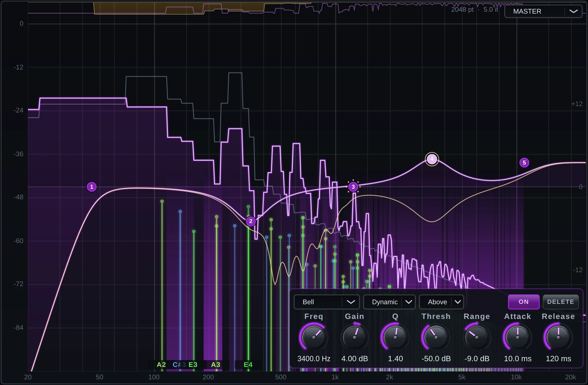
Task: Click the 20k frequency axis label
Action: (570, 377)
